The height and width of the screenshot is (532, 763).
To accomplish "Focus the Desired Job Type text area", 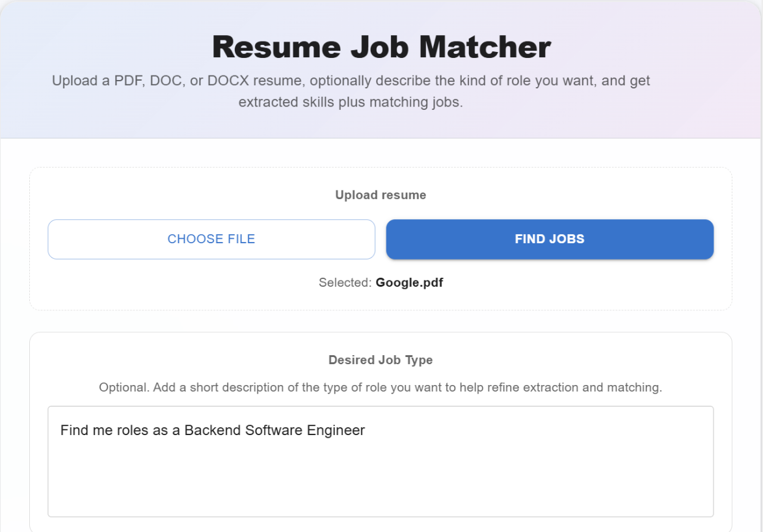I will (381, 461).
